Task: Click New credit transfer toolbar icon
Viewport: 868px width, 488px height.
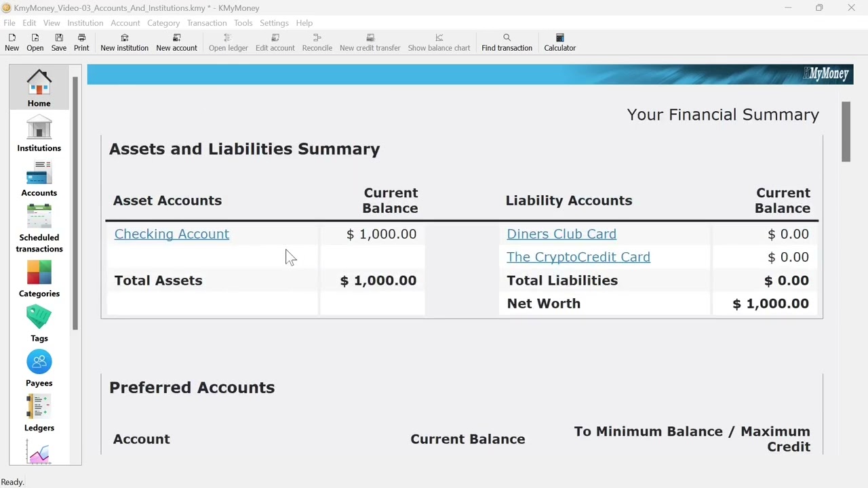Action: coord(370,42)
